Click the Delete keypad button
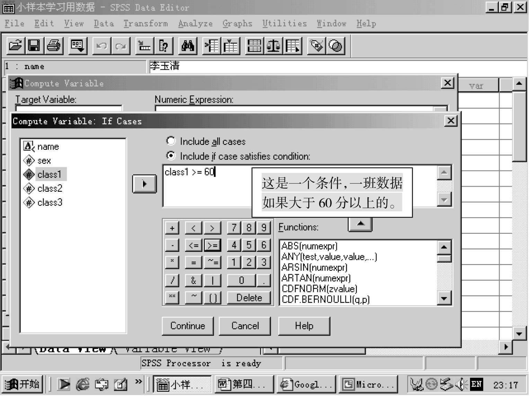The height and width of the screenshot is (399, 532). click(x=249, y=298)
